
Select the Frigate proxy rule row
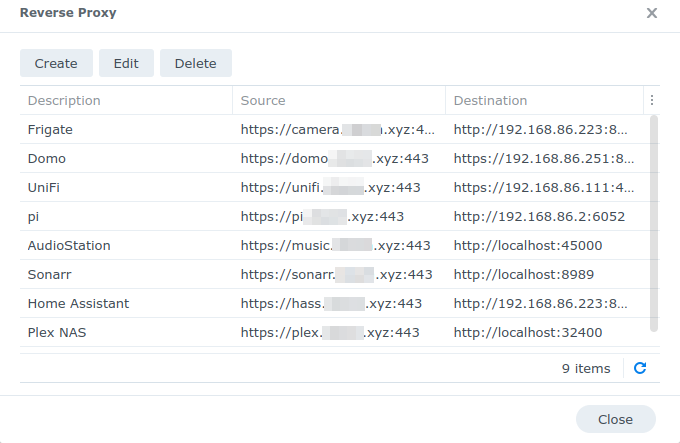[x=335, y=129]
